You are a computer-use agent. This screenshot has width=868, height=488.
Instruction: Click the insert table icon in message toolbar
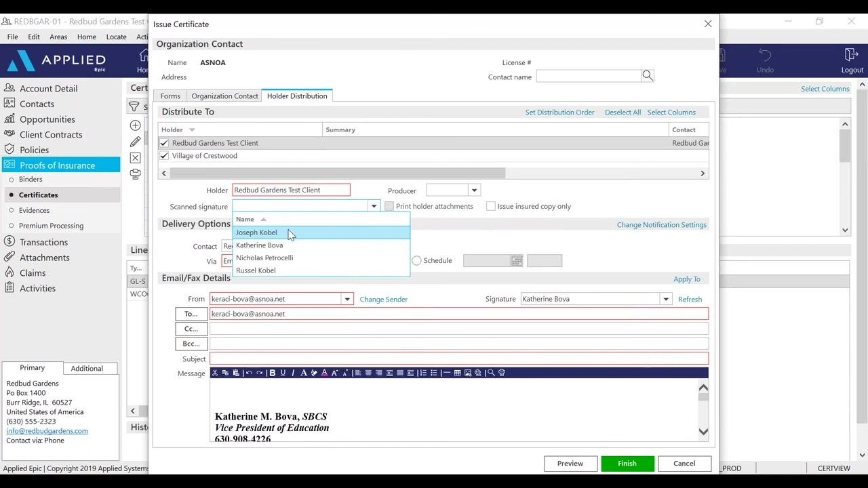click(x=457, y=373)
